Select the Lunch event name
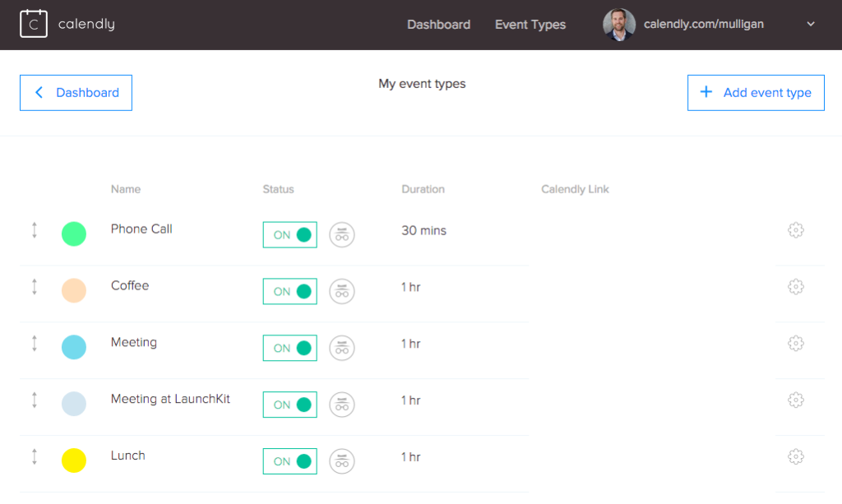Viewport: 842px width, 504px height. (x=127, y=455)
